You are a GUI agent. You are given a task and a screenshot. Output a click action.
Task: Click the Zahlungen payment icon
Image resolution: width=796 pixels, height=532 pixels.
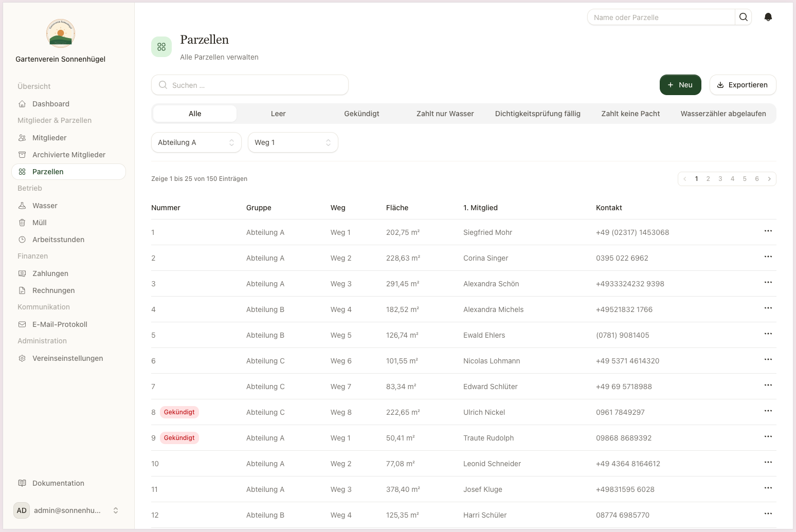point(22,273)
